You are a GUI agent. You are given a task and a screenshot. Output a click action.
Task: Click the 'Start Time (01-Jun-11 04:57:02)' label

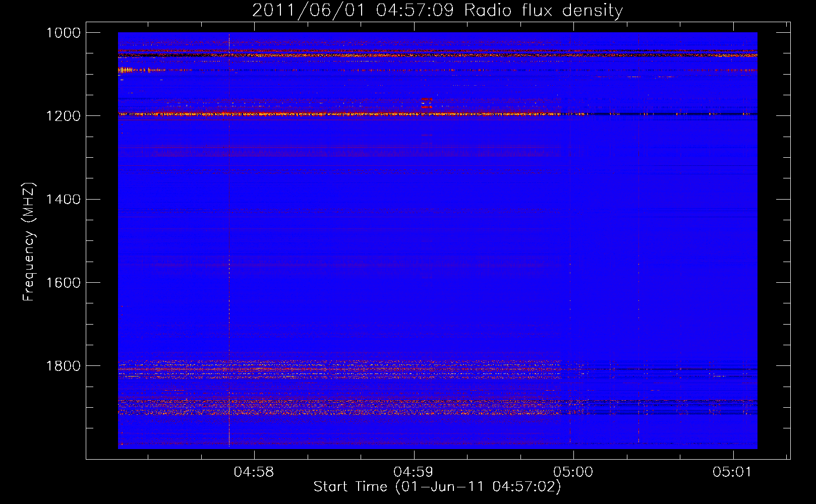[x=437, y=487]
